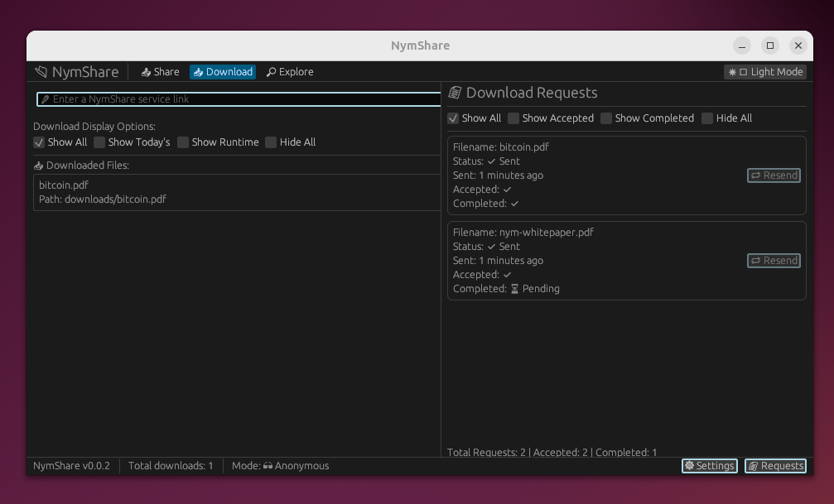Click the NymShare logo icon
This screenshot has width=834, height=504.
[41, 72]
